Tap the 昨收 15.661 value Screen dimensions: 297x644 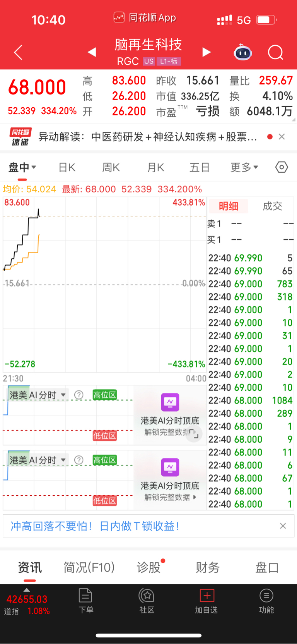coord(203,81)
